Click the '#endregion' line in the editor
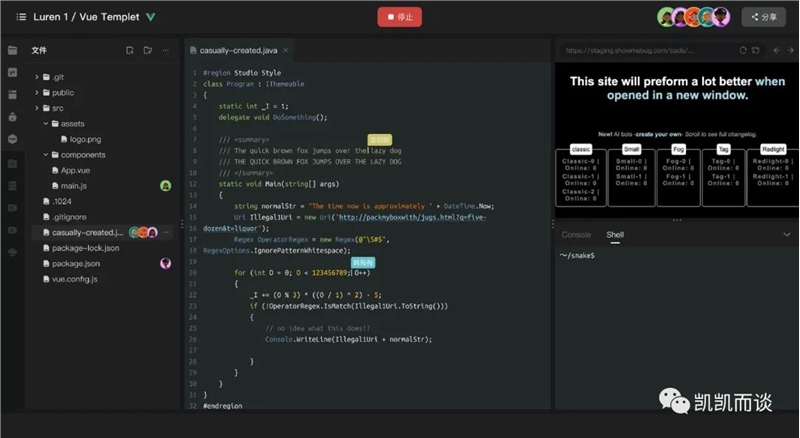Viewport: 800px width, 438px height. (x=222, y=406)
